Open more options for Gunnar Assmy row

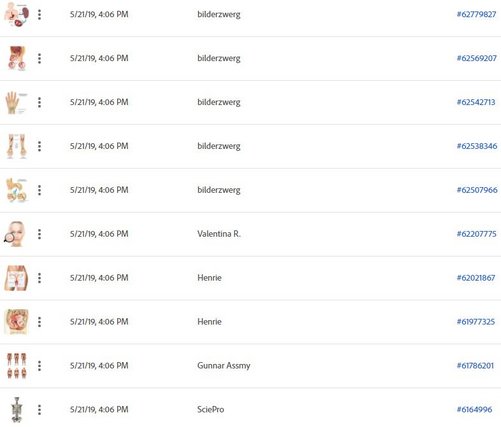click(39, 366)
